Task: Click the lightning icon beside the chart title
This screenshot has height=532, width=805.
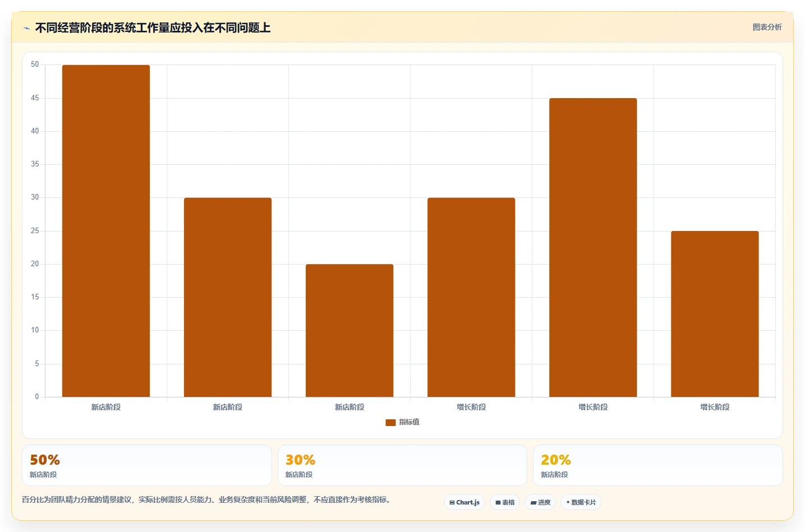Action: click(x=26, y=28)
